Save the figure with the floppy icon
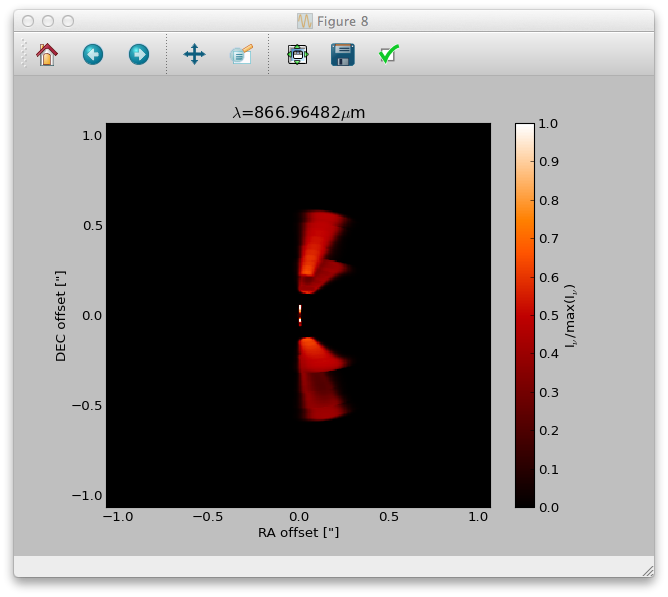668x597 pixels. [343, 55]
